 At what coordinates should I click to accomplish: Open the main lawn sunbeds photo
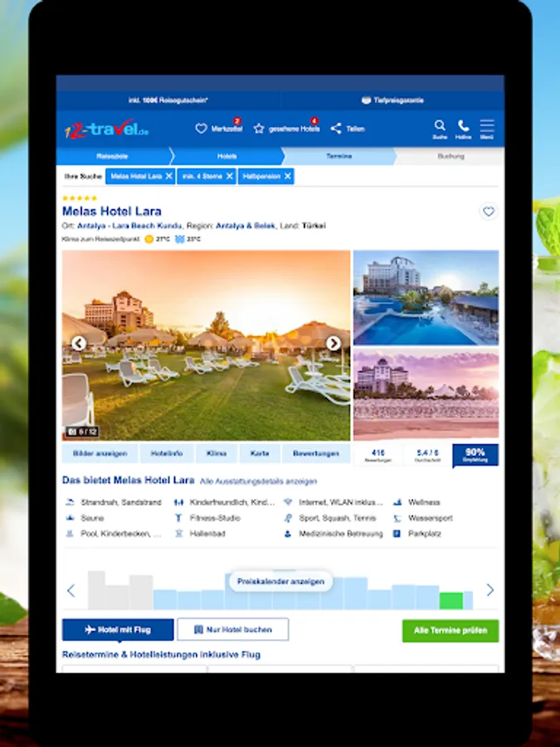(207, 345)
